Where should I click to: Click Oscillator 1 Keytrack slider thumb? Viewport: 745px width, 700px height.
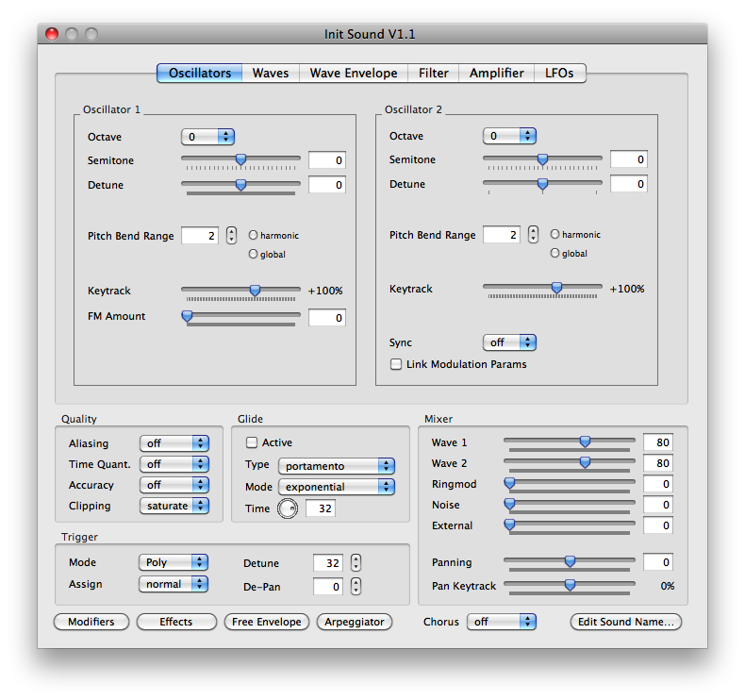tap(256, 290)
